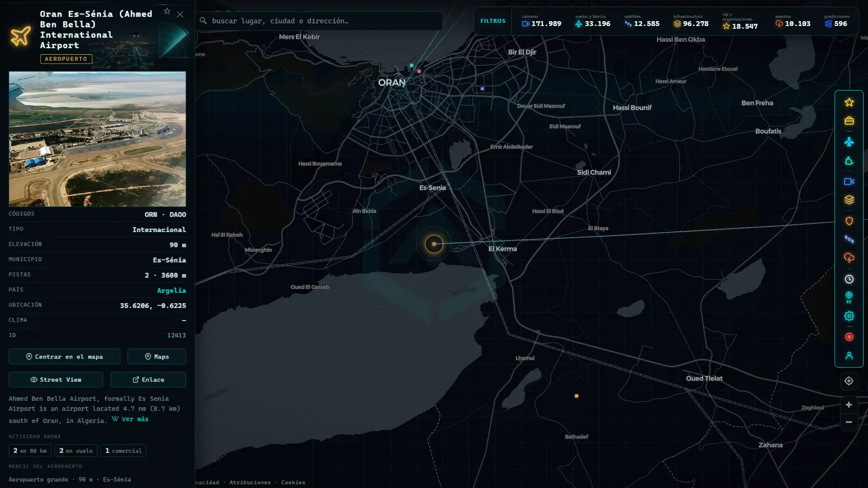Open the clock history icon in the sidebar

tap(849, 279)
